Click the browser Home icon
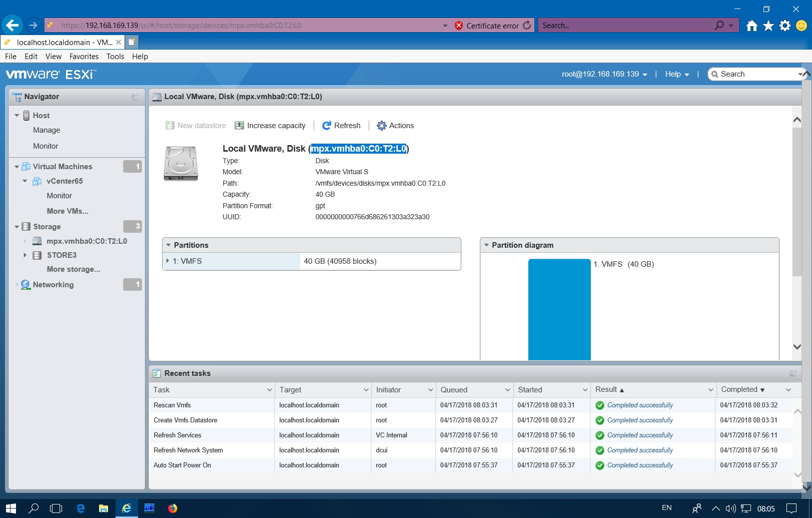Image resolution: width=812 pixels, height=518 pixels. (x=751, y=26)
